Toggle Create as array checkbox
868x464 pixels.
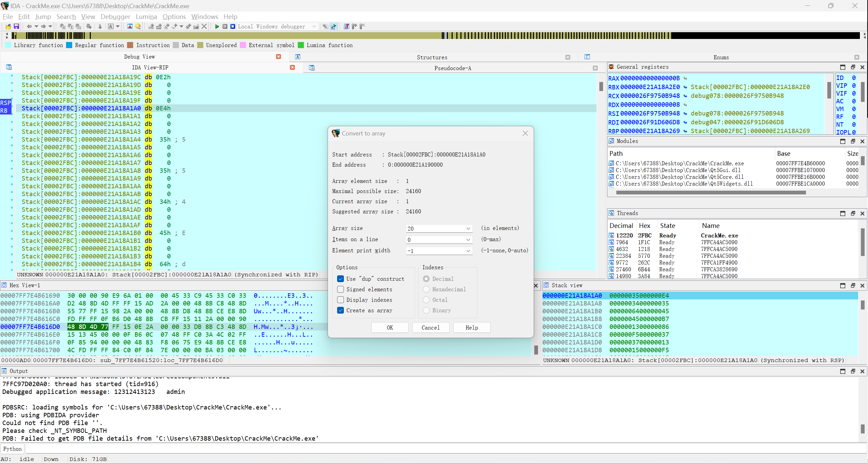(340, 310)
